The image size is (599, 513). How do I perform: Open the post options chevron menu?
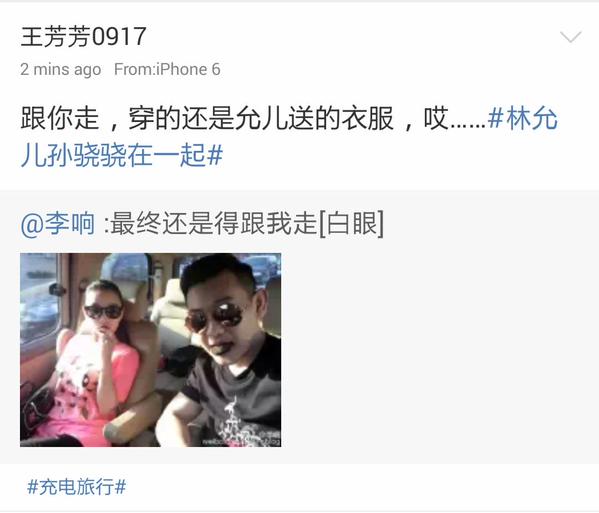[570, 37]
